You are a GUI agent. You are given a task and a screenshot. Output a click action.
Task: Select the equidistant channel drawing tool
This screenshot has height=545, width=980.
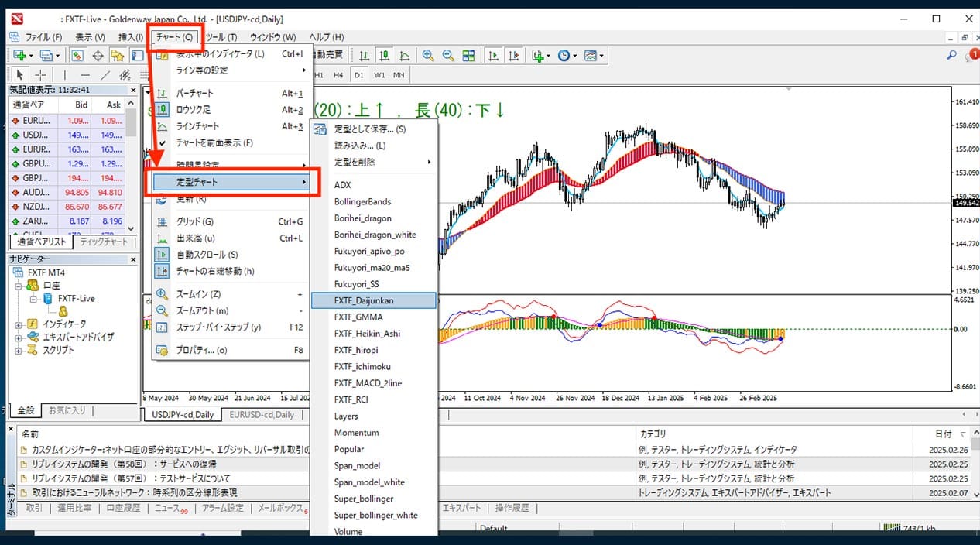[125, 75]
